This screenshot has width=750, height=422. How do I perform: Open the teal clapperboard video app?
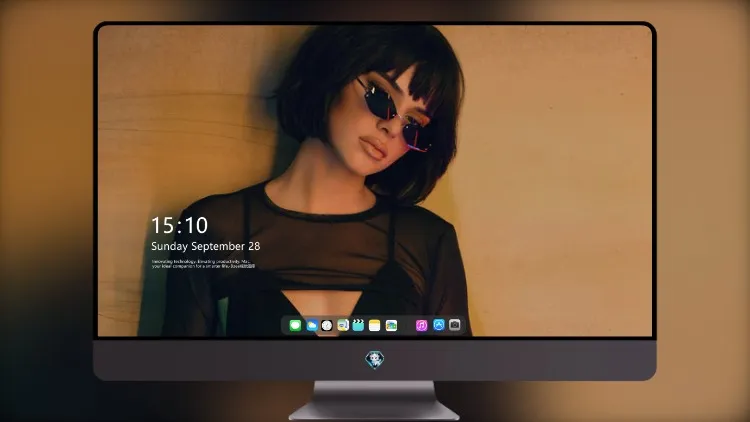pyautogui.click(x=358, y=325)
